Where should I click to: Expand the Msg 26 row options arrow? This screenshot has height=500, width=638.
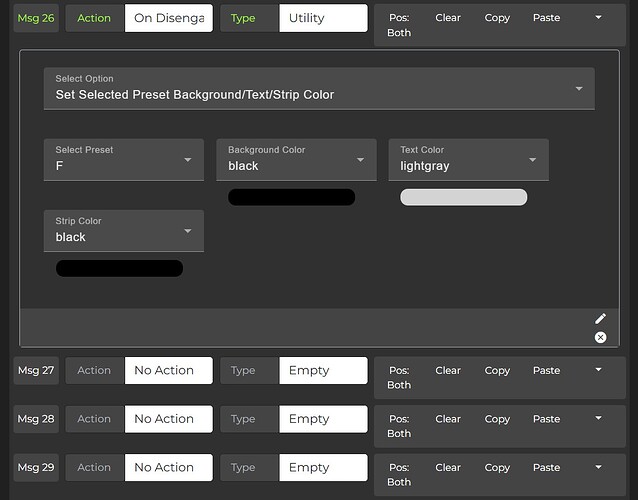(x=598, y=18)
